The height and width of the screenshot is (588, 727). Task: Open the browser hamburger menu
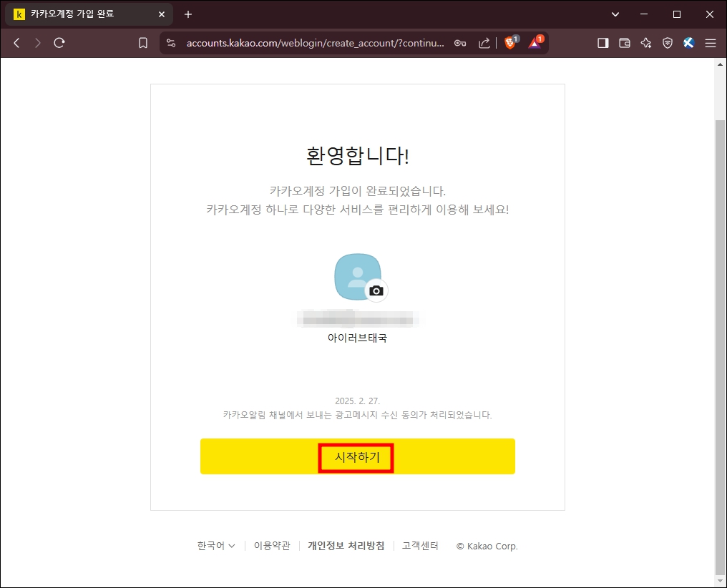click(x=711, y=43)
